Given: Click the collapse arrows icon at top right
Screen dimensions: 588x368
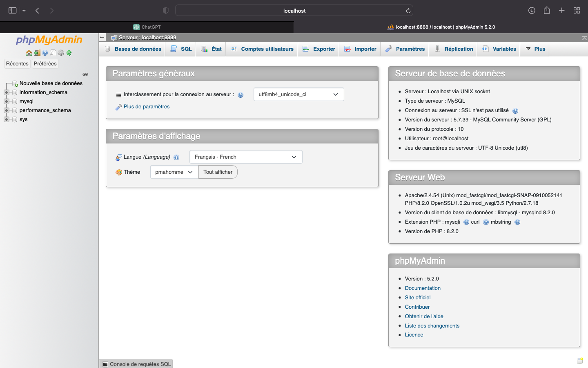Looking at the screenshot, I should [x=584, y=38].
